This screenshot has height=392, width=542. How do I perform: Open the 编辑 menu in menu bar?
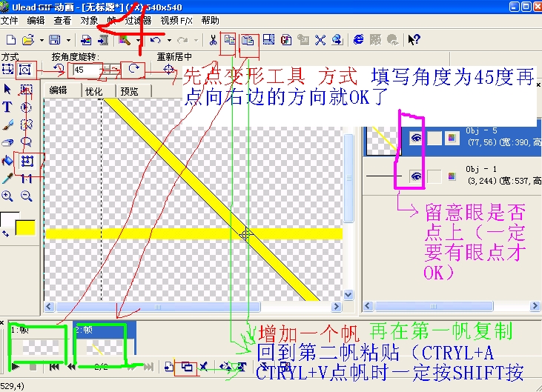(x=36, y=21)
